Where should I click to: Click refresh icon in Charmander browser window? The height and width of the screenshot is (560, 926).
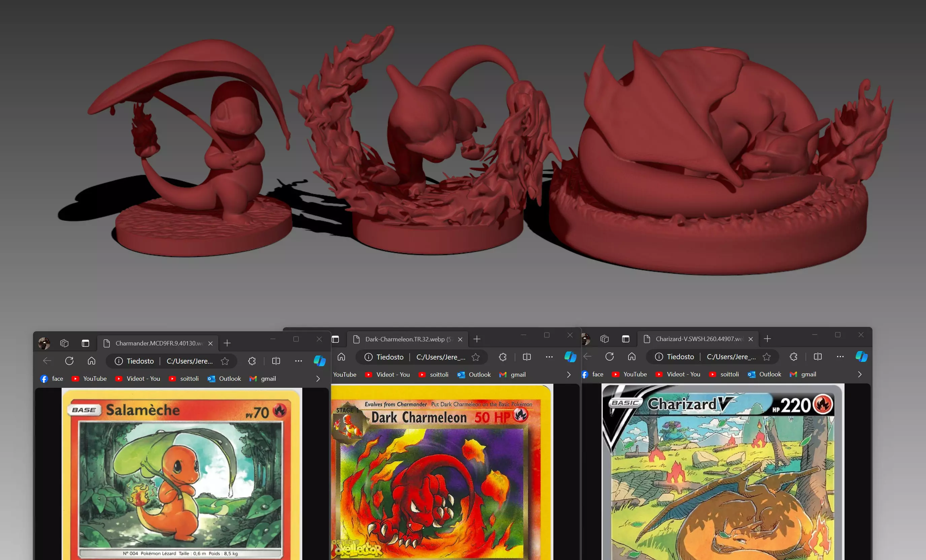point(69,361)
